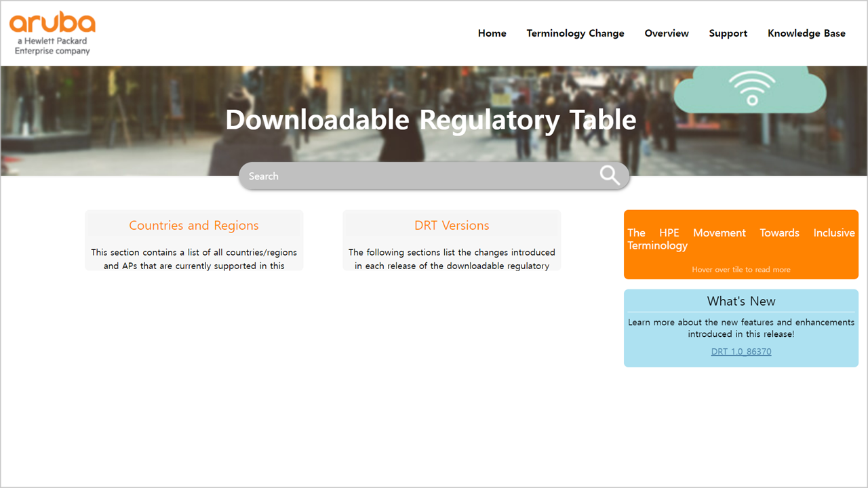Open the DRT Versions tile

452,240
